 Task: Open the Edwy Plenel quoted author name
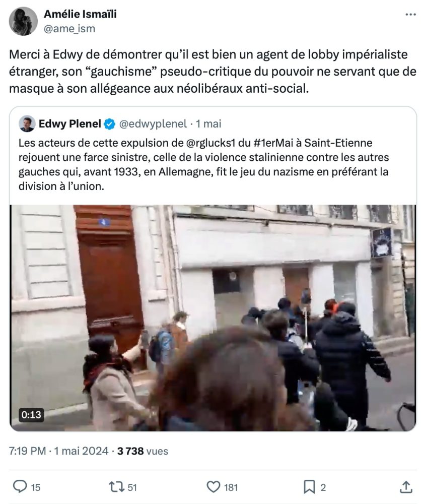[x=69, y=124]
